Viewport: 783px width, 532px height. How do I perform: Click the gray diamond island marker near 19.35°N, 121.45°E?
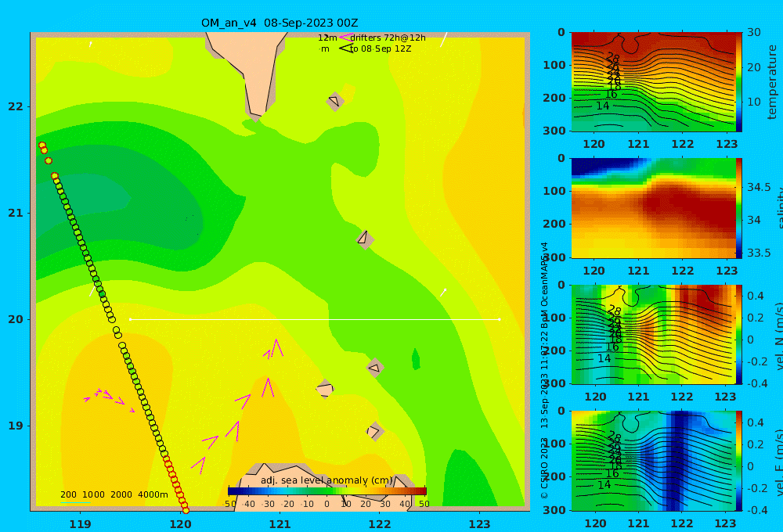tap(325, 389)
